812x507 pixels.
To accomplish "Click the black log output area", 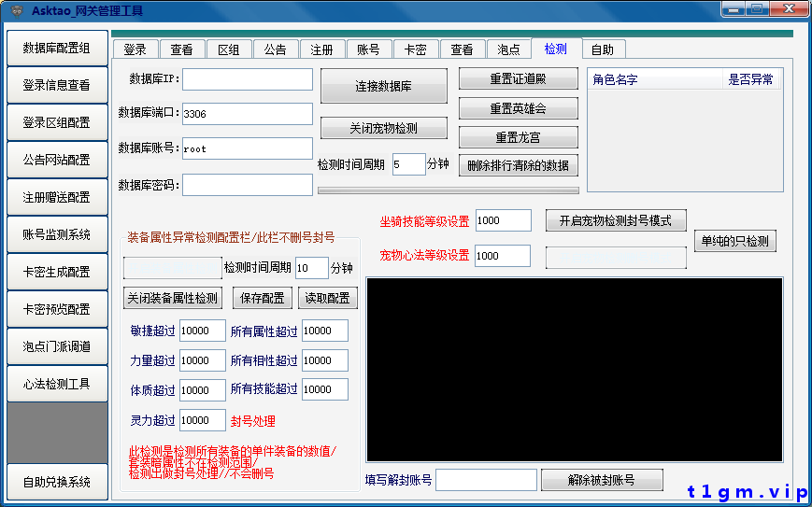I will click(575, 370).
